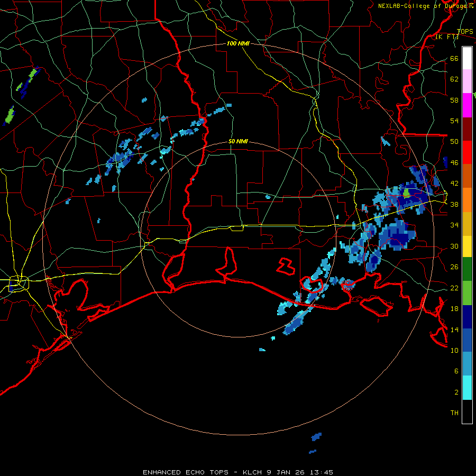476x476 pixels.
Task: Click the '26' legend value
Action: pyautogui.click(x=454, y=267)
